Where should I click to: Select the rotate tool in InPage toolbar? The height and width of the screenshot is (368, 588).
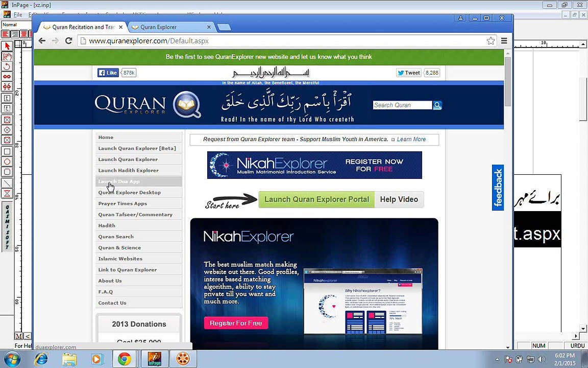point(7,66)
